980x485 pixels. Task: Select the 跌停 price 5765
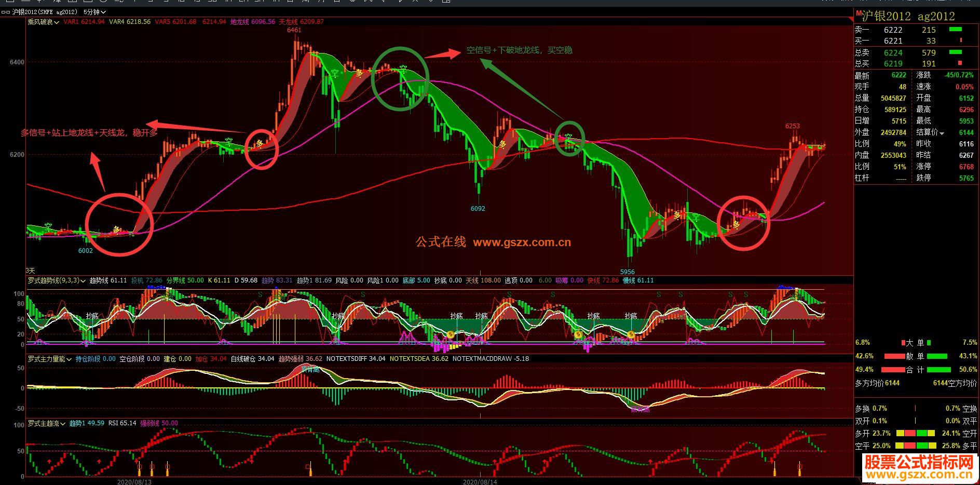[967, 178]
